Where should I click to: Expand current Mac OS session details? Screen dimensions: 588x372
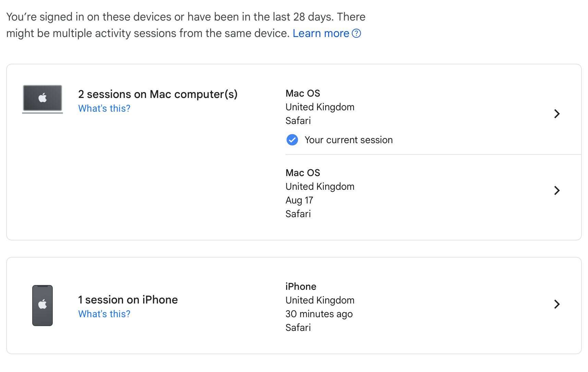(x=557, y=114)
